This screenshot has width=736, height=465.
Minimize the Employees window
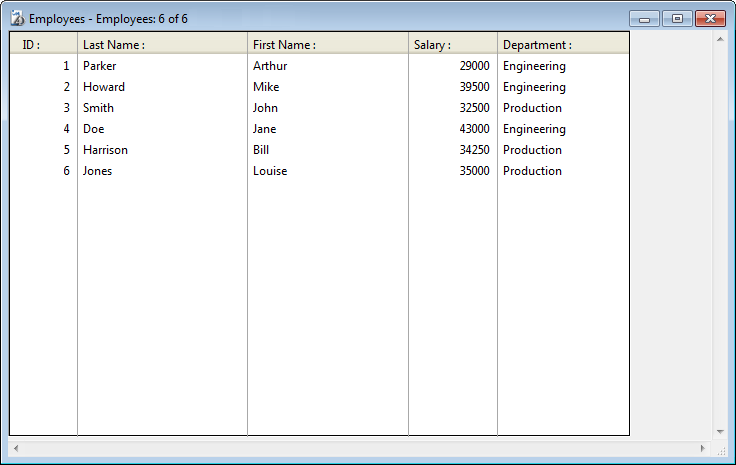pyautogui.click(x=644, y=19)
